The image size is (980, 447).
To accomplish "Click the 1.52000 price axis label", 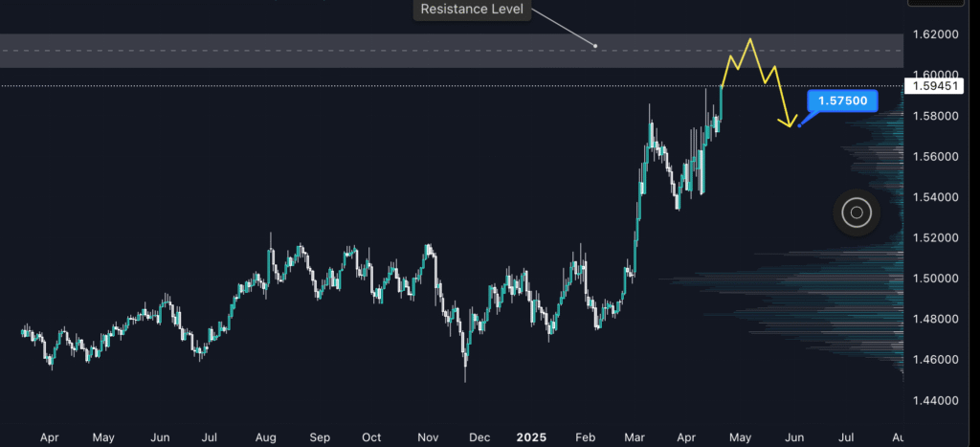I will [935, 238].
